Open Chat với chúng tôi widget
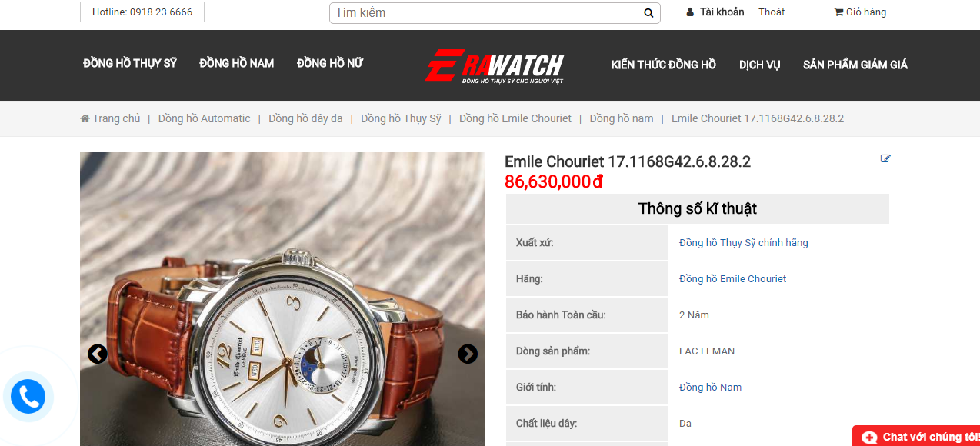 pyautogui.click(x=916, y=436)
